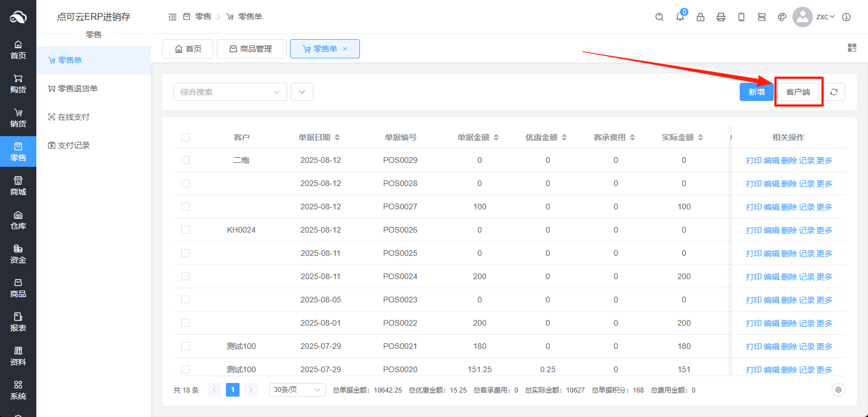Click the info circle icon in header

[846, 17]
